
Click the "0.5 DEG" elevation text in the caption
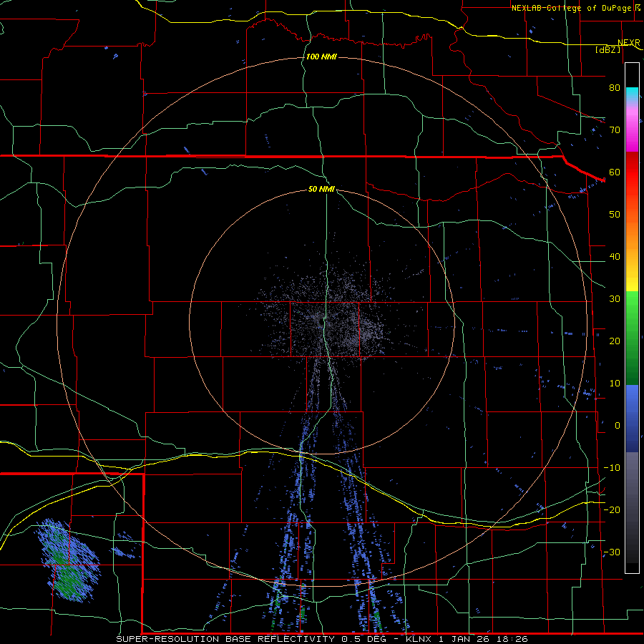pos(364,639)
